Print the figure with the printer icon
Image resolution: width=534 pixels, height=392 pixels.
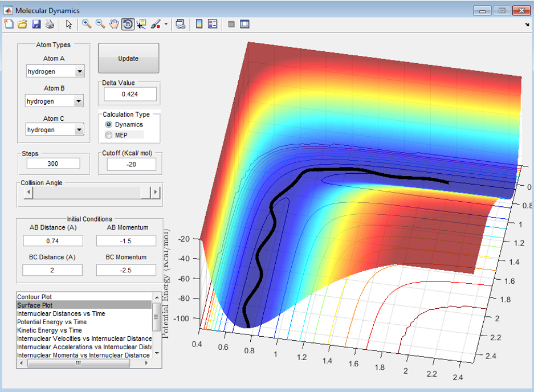point(50,24)
